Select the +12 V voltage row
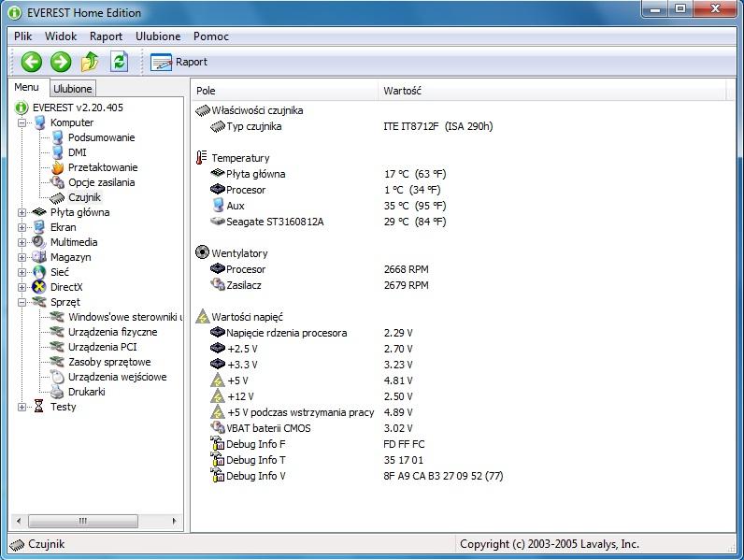744x560 pixels. tap(311, 396)
